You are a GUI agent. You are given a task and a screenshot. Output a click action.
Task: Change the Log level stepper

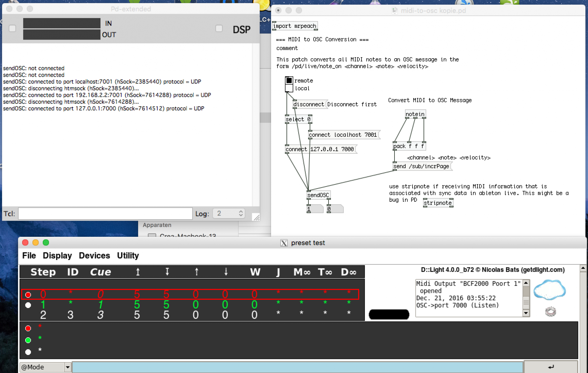[241, 213]
